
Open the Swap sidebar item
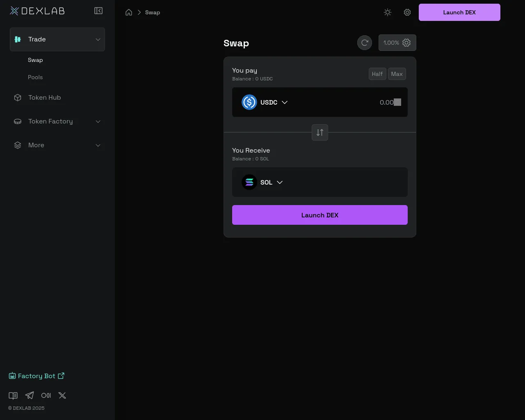tap(35, 60)
